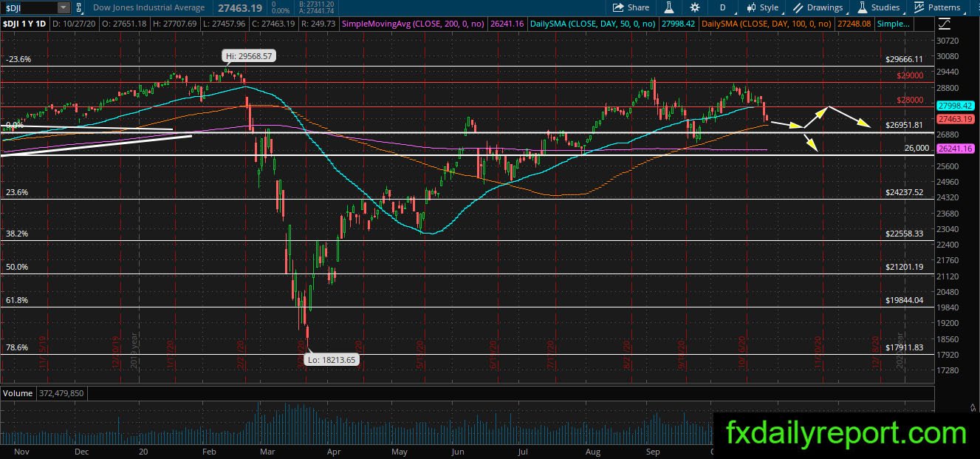
Task: Click the Share button
Action: (x=631, y=7)
